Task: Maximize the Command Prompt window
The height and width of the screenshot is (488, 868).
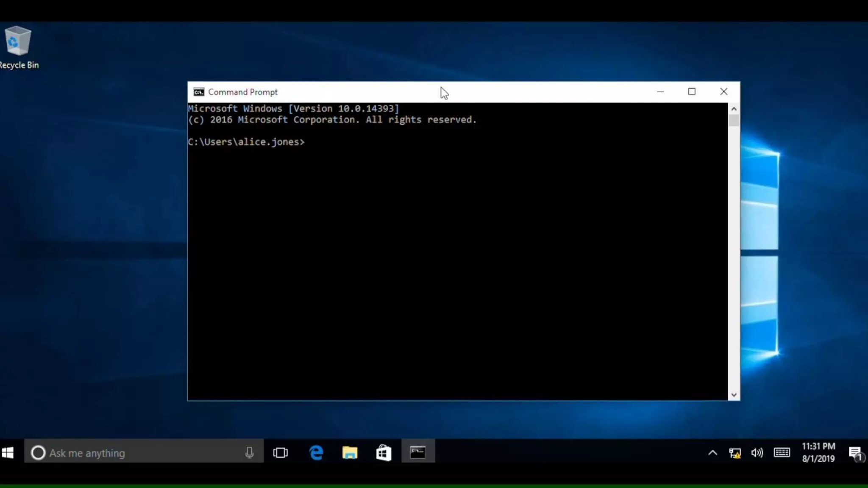Action: 692,91
